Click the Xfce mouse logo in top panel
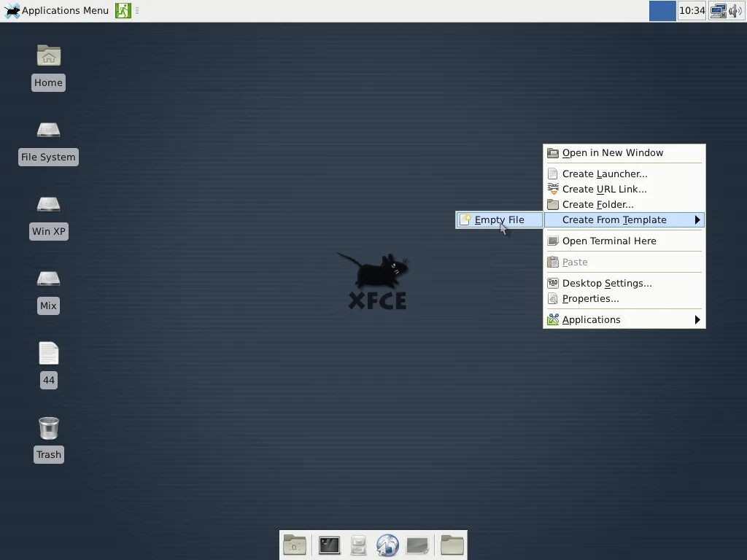The height and width of the screenshot is (560, 747). (x=12, y=11)
